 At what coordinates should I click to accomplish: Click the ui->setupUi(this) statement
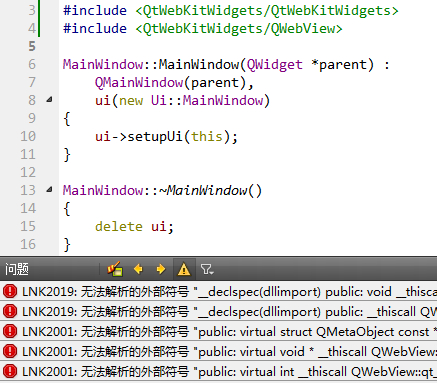[166, 137]
